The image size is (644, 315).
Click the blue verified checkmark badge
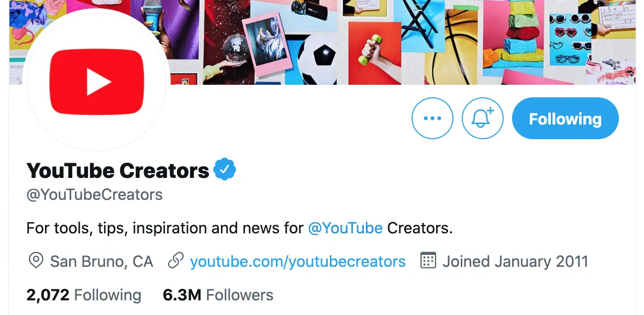225,170
